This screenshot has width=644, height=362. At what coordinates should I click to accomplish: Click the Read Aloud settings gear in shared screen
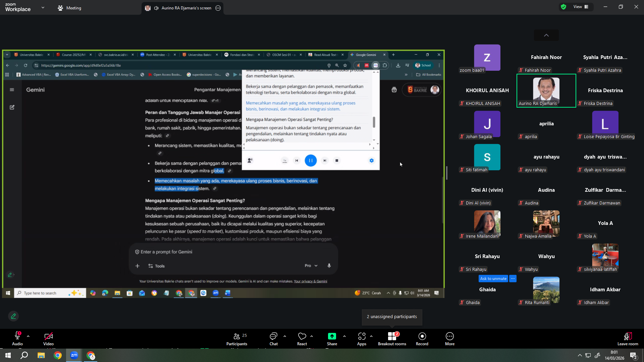pyautogui.click(x=372, y=161)
